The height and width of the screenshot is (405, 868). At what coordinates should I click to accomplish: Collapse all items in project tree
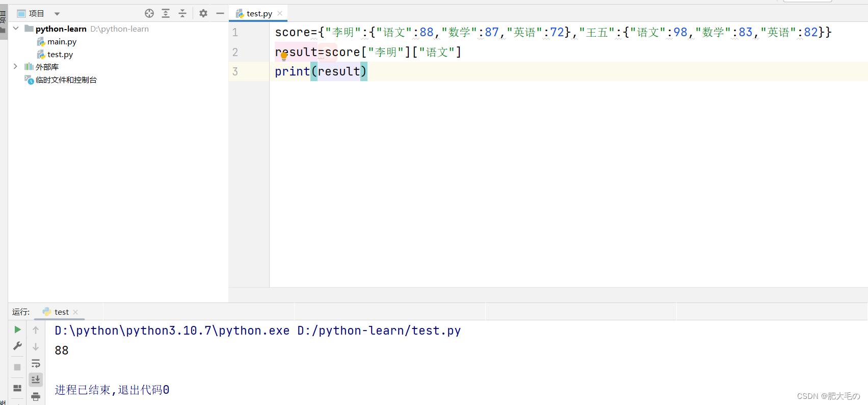[182, 13]
